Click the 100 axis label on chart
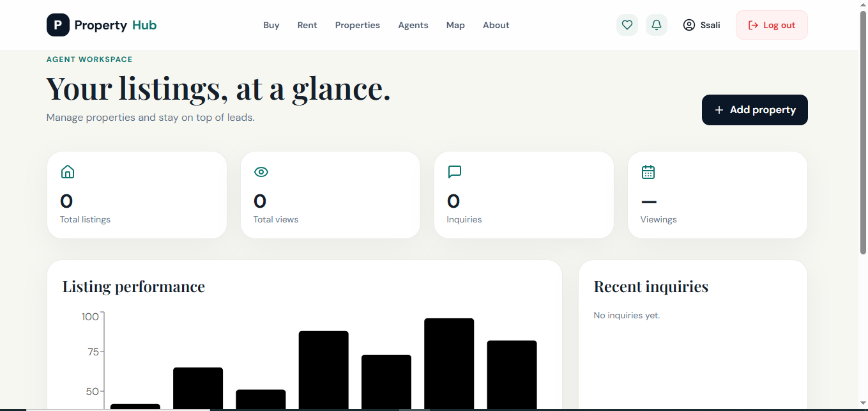The height and width of the screenshot is (411, 868). [90, 316]
